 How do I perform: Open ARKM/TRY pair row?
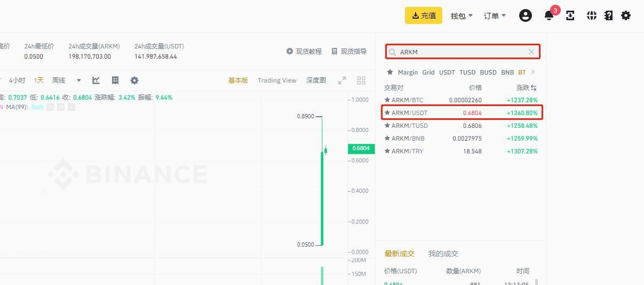coord(461,151)
